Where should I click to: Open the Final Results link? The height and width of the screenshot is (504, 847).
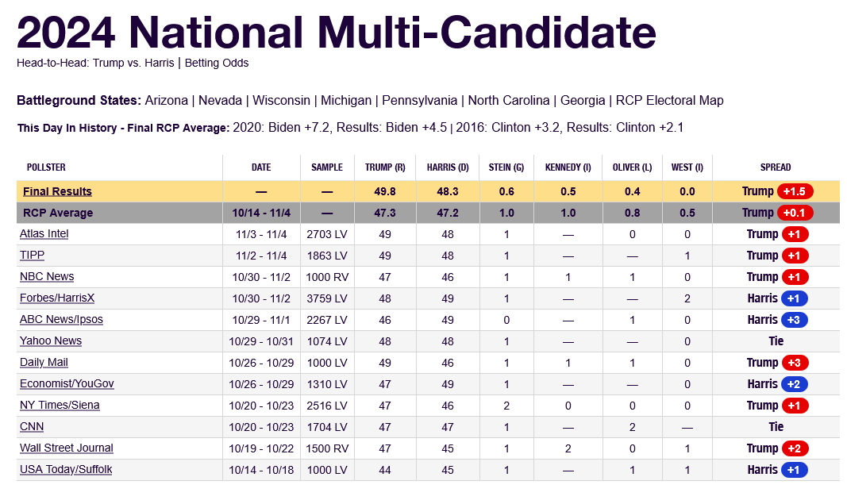click(x=57, y=191)
